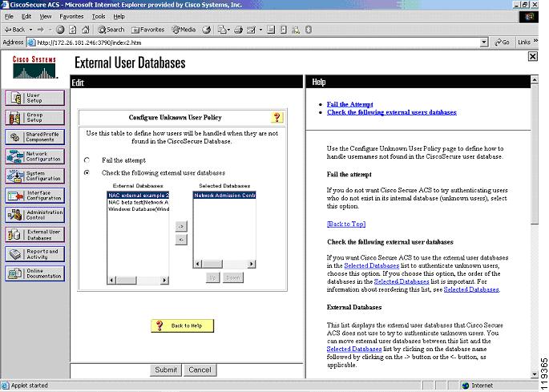Click the Edit page toolbar icon
The image size is (549, 392).
[251, 30]
